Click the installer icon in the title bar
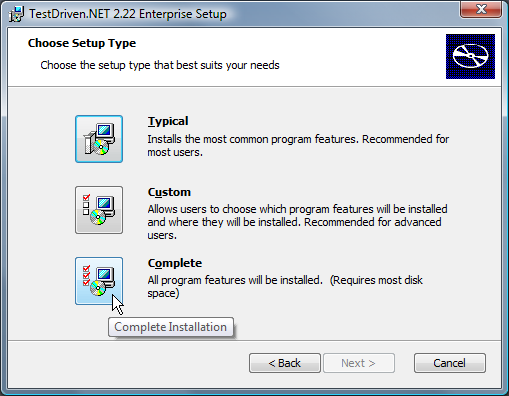509x396 pixels. coord(16,14)
